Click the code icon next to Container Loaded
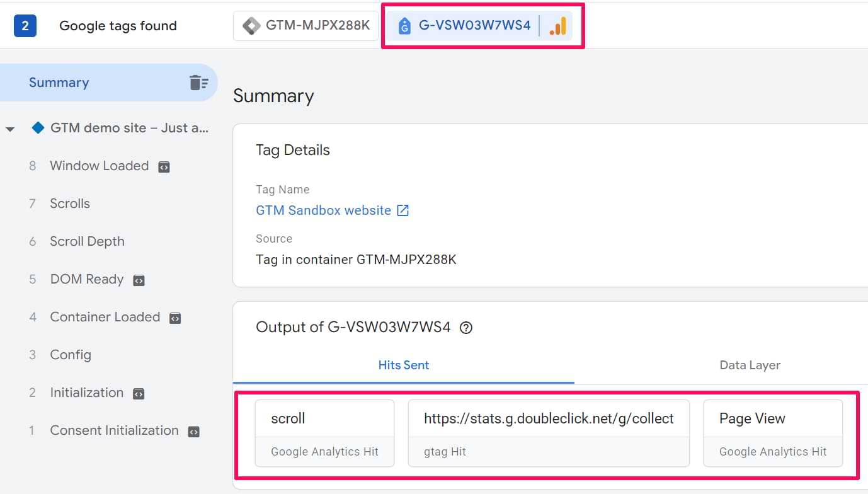 click(175, 318)
